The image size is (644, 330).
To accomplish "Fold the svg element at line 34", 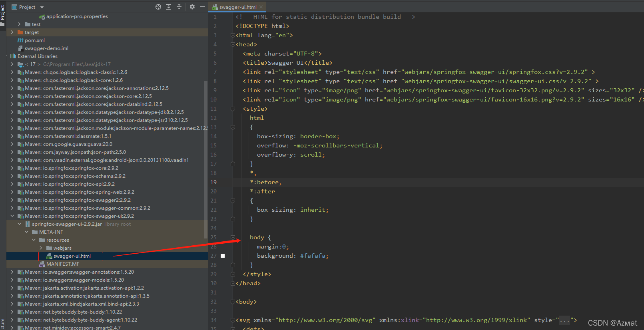I will click(x=233, y=320).
